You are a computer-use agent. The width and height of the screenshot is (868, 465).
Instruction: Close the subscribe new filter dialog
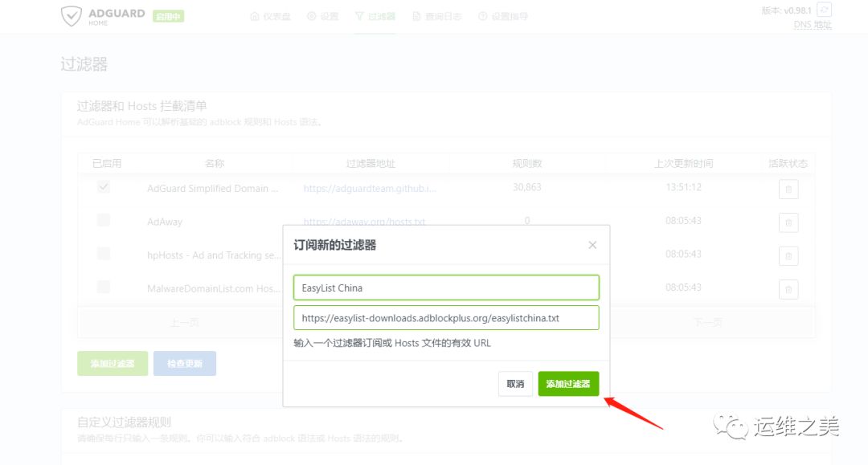(592, 245)
